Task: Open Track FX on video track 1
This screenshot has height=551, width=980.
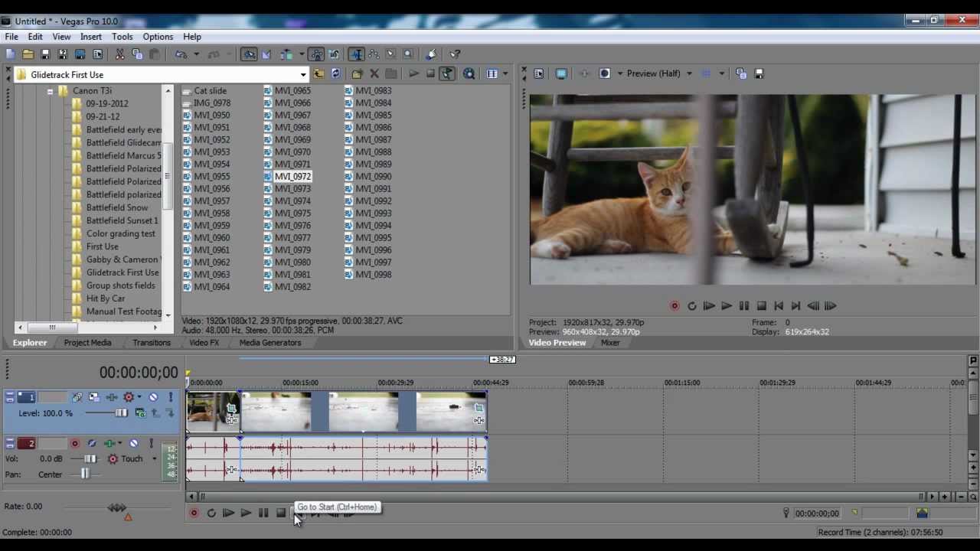Action: pyautogui.click(x=112, y=397)
